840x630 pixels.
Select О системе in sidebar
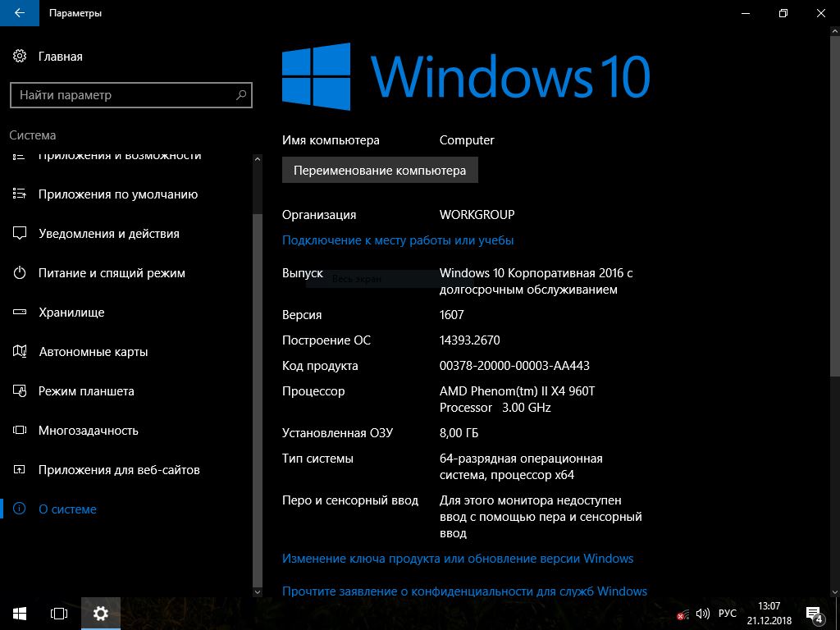point(67,509)
